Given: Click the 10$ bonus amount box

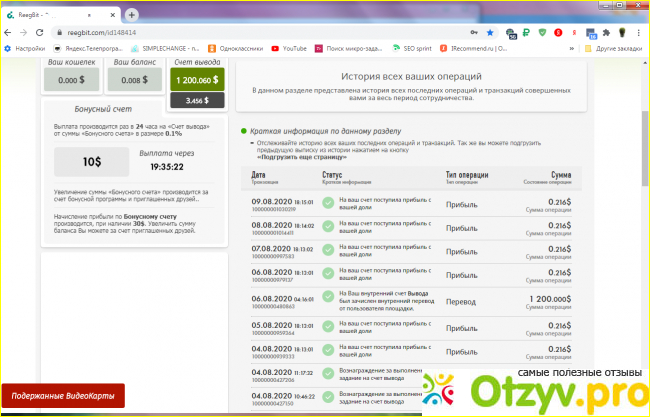Looking at the screenshot, I should point(91,161).
